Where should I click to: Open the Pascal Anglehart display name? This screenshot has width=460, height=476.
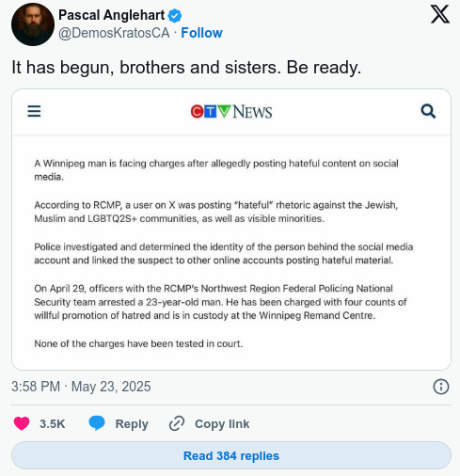(111, 15)
